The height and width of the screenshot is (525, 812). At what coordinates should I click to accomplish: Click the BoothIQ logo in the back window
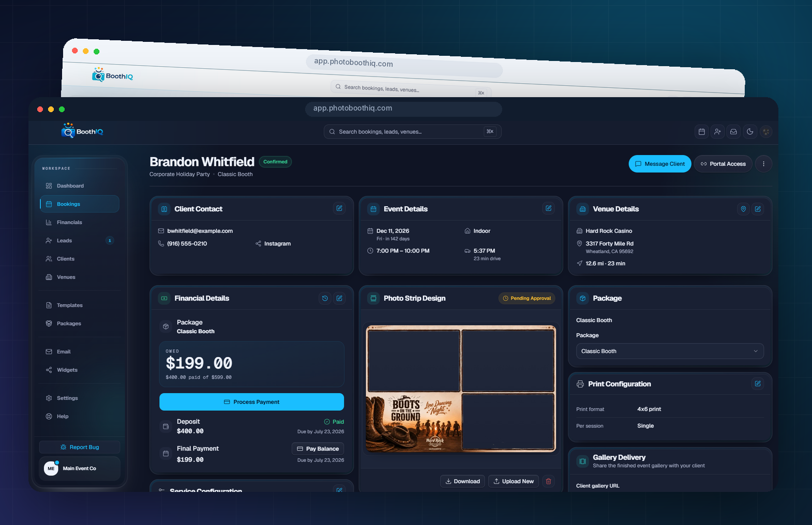pyautogui.click(x=112, y=75)
